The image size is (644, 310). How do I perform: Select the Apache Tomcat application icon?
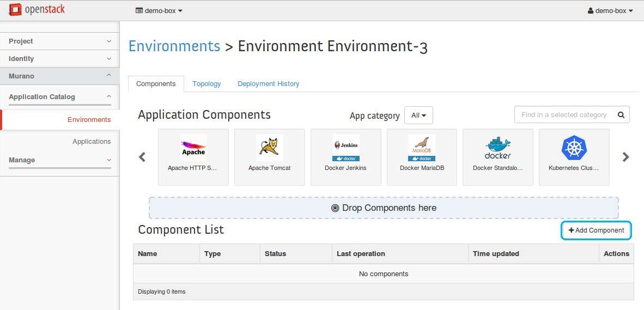269,148
